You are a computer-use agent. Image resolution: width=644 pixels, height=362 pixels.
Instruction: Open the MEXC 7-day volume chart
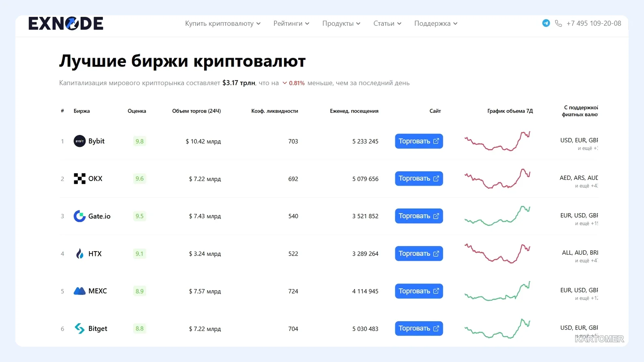point(498,291)
